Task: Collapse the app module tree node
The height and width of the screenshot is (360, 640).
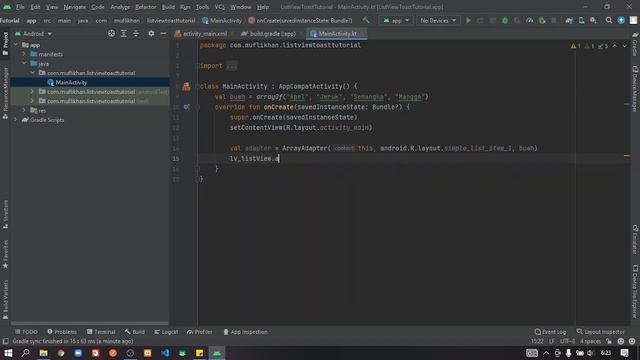Action: click(16, 45)
